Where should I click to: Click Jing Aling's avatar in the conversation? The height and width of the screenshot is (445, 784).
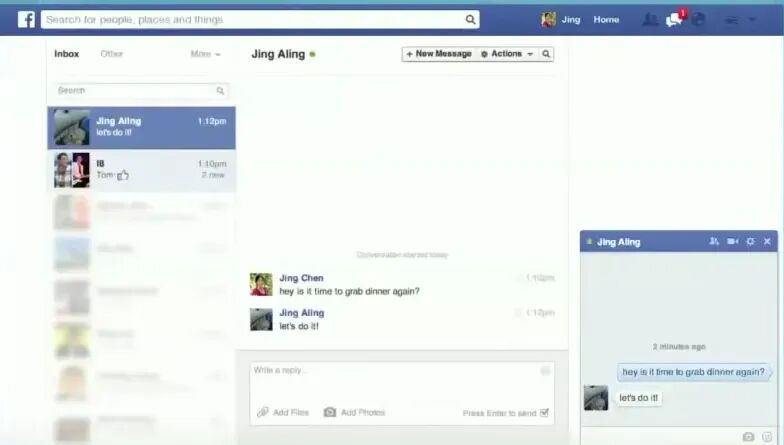tap(261, 320)
